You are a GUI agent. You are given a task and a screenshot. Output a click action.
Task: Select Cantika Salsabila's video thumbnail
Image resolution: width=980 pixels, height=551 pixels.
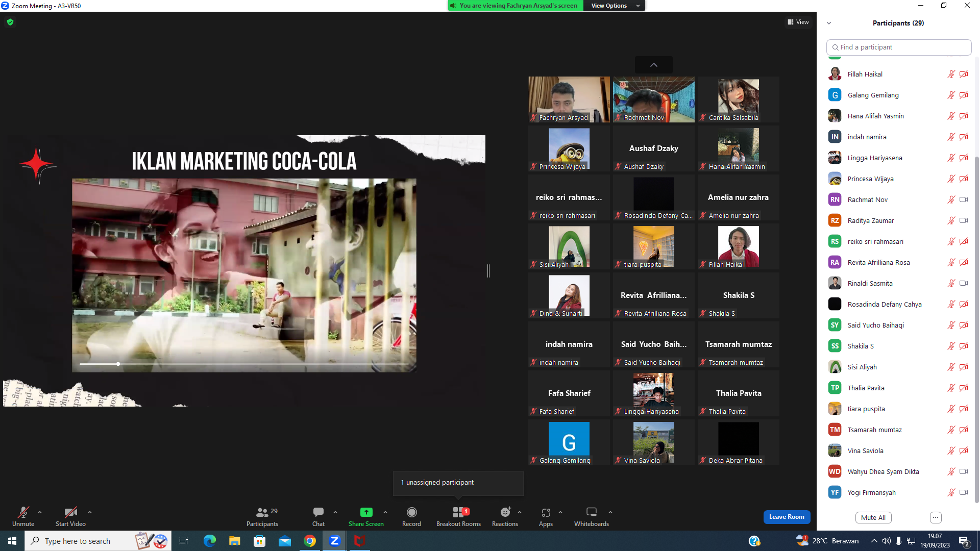(x=739, y=99)
